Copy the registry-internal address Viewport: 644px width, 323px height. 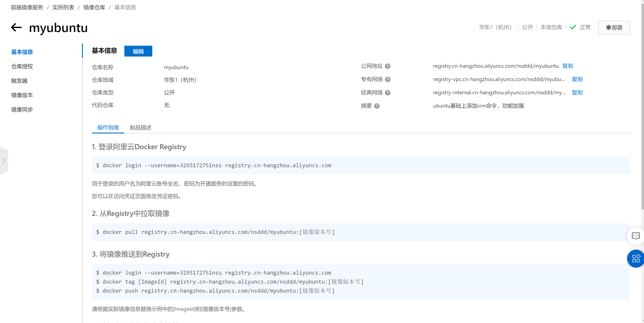[577, 93]
